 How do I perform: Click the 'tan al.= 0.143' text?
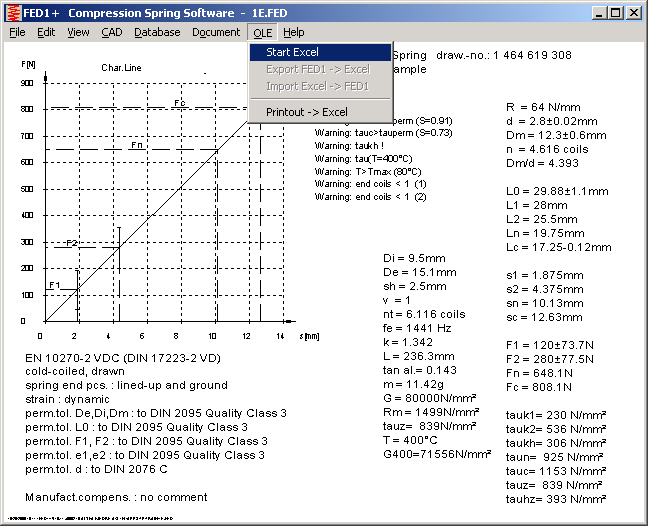click(419, 370)
